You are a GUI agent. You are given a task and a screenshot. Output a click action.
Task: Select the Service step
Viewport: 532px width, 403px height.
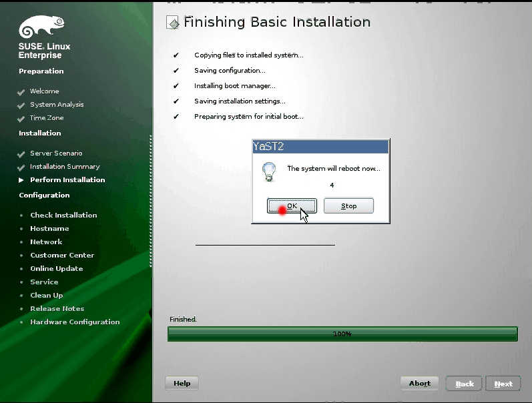(x=44, y=282)
